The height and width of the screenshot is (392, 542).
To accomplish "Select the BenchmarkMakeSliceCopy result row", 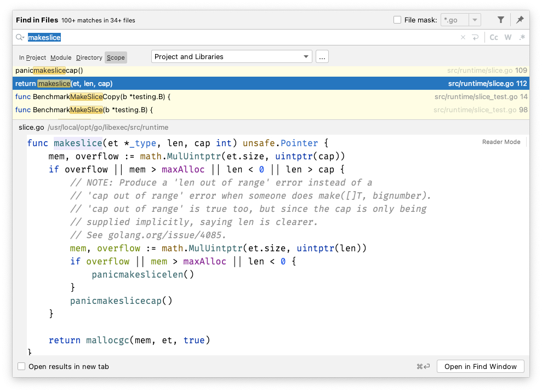I will tap(271, 97).
